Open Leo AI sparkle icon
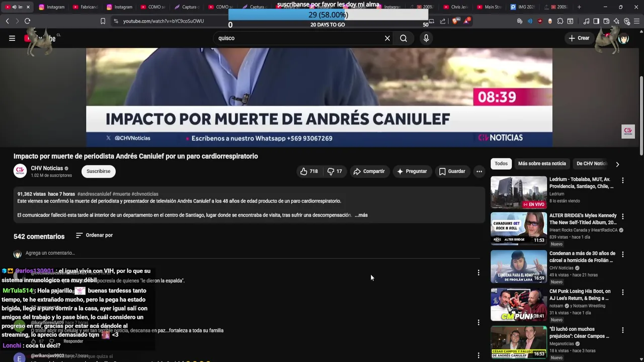644x362 pixels. click(x=616, y=21)
